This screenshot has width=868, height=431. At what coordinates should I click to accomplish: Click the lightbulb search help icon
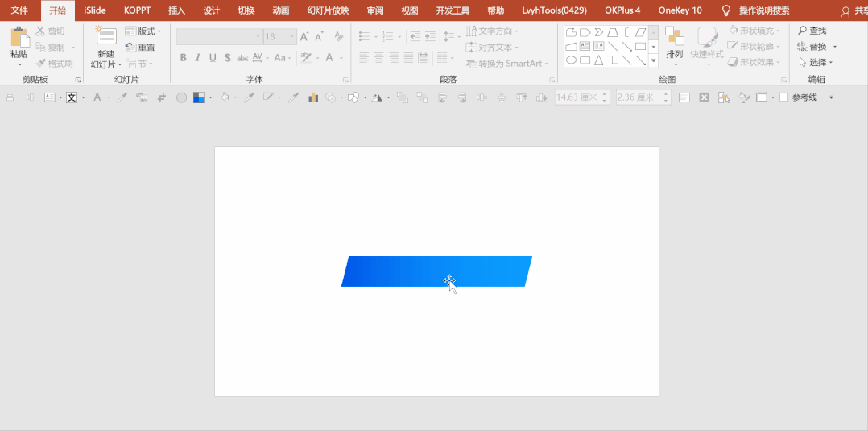(x=726, y=10)
